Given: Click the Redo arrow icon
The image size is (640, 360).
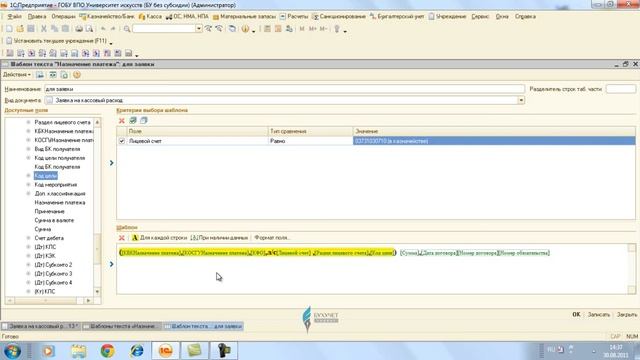Looking at the screenshot, I should tap(113, 29).
